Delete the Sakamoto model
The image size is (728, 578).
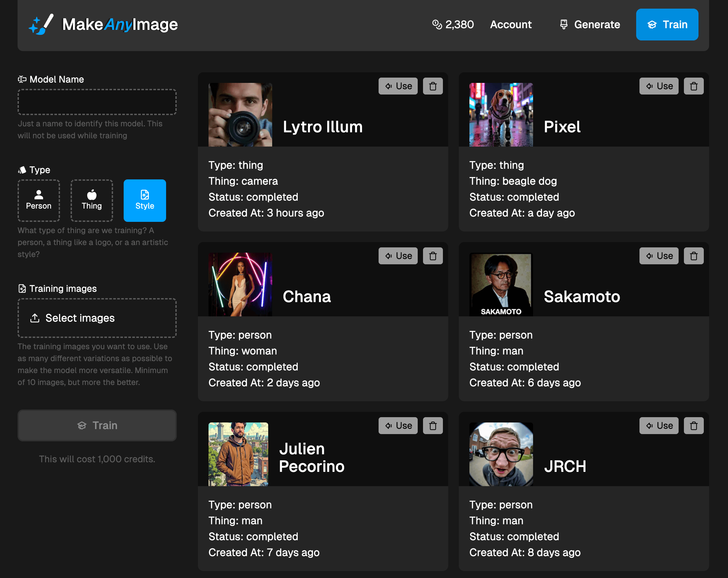click(694, 256)
